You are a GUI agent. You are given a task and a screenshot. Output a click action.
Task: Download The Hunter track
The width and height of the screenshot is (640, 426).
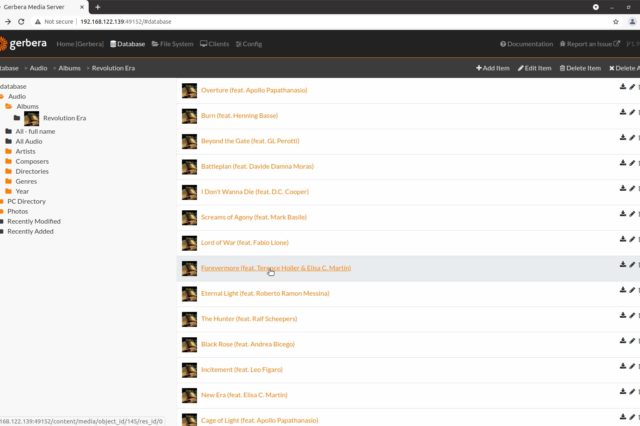623,315
